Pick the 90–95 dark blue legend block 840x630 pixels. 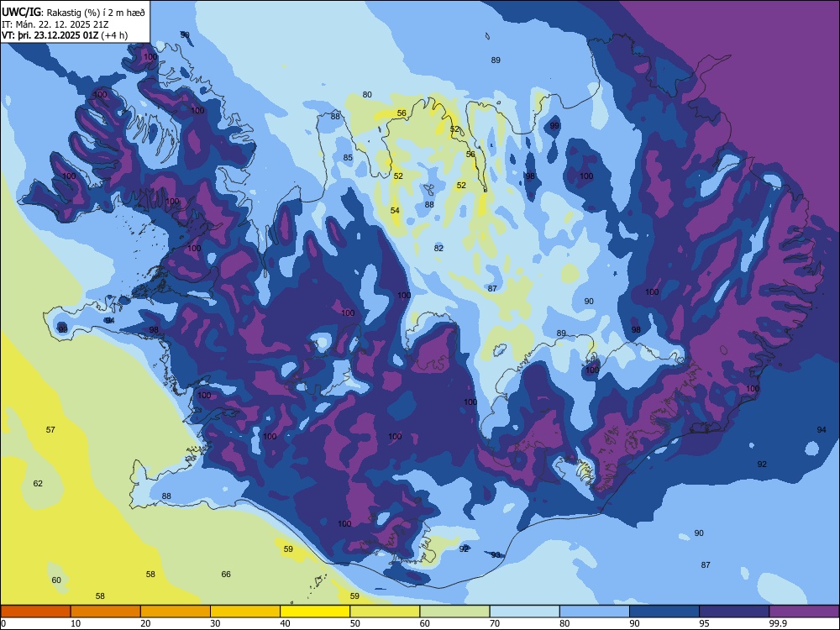(x=664, y=612)
